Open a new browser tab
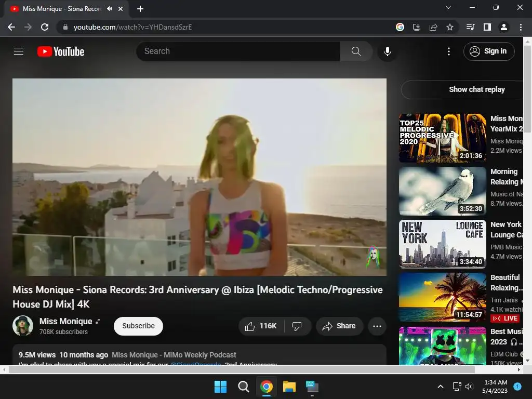532x399 pixels. pyautogui.click(x=140, y=9)
